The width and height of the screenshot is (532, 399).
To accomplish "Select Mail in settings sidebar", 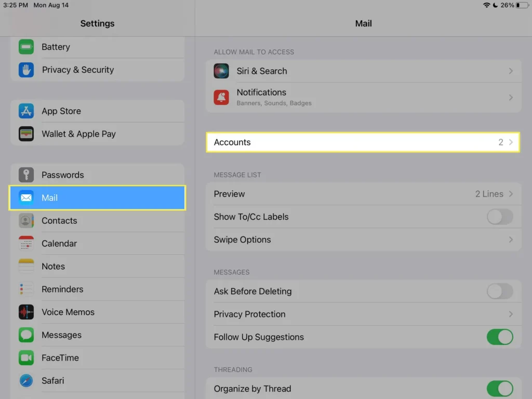I will click(97, 198).
